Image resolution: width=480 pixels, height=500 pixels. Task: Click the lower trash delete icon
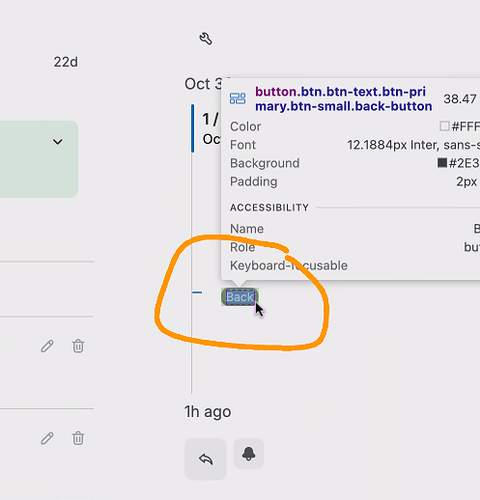click(78, 438)
